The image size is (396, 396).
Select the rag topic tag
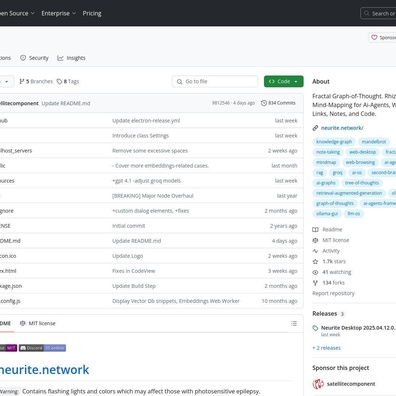coord(320,173)
